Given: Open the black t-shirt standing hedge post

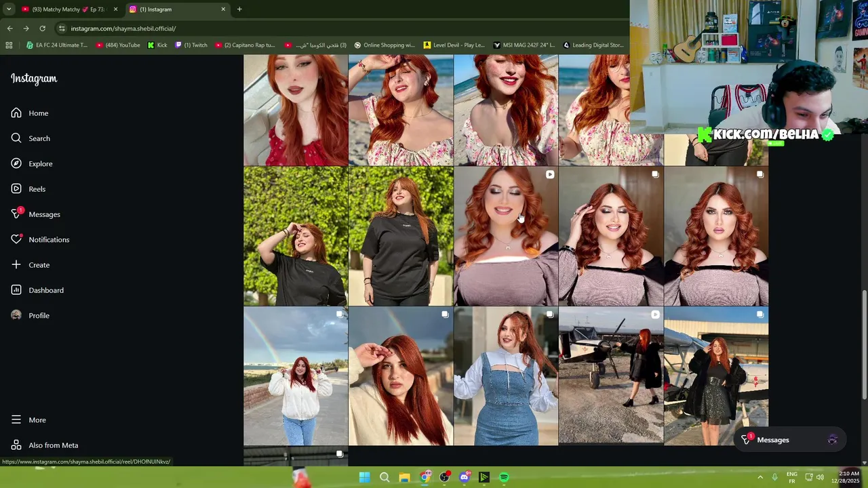Looking at the screenshot, I should [x=401, y=237].
